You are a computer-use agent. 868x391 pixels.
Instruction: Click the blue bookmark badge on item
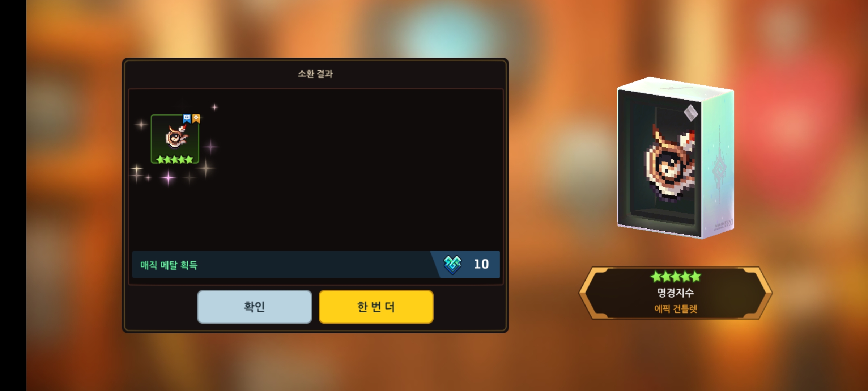(187, 118)
